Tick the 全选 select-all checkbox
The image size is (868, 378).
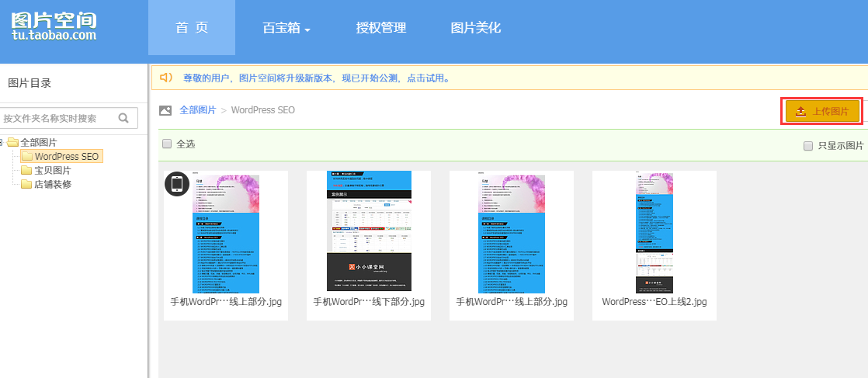pyautogui.click(x=167, y=144)
